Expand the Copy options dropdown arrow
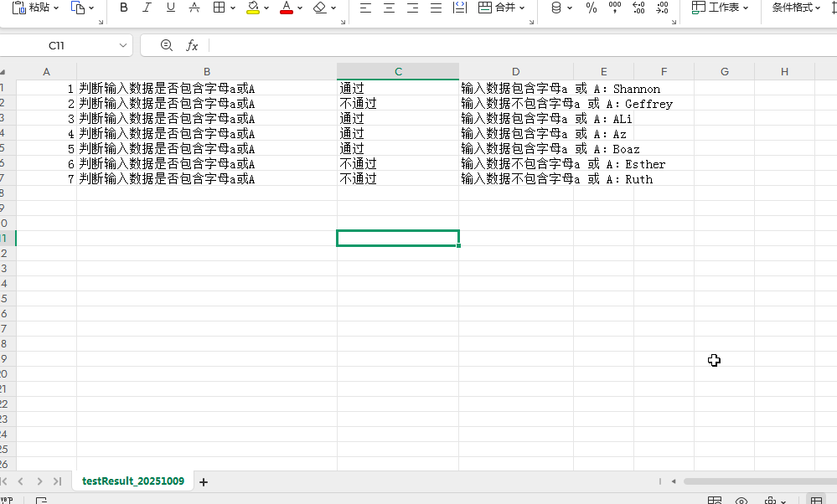Screen dimensions: 837x504 tap(91, 8)
